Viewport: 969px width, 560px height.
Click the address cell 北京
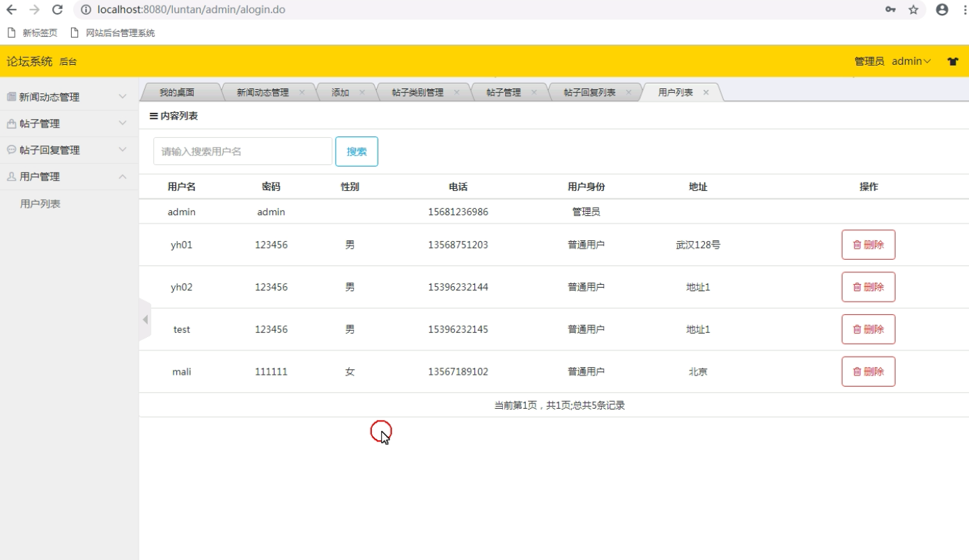[x=698, y=371]
